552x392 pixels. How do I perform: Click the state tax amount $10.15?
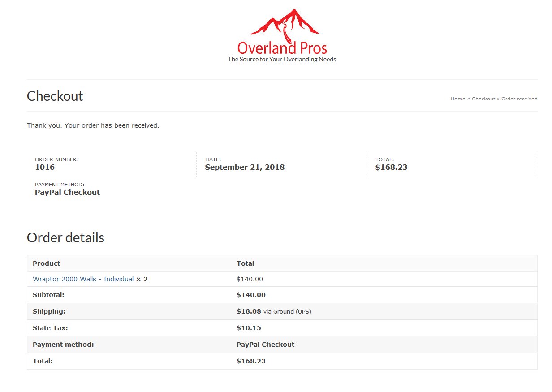point(249,328)
